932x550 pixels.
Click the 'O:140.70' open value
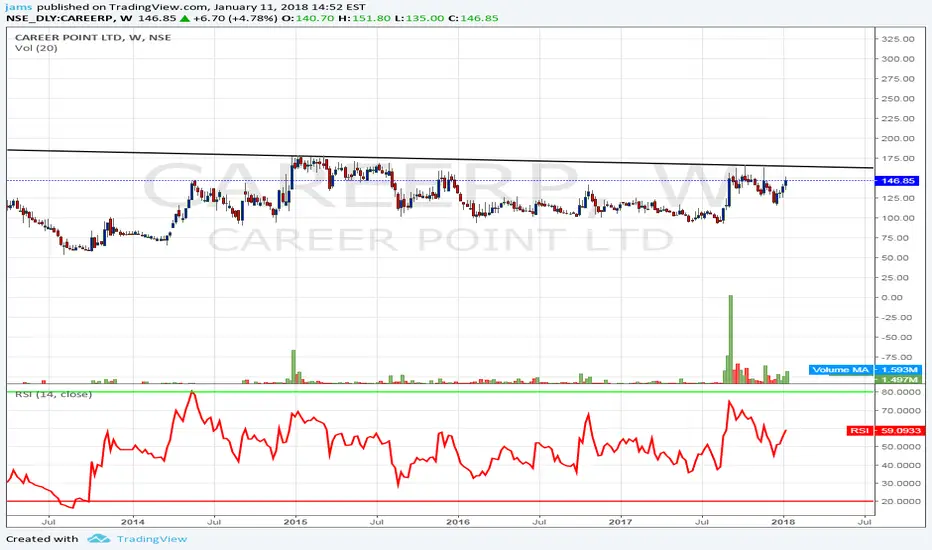[308, 18]
